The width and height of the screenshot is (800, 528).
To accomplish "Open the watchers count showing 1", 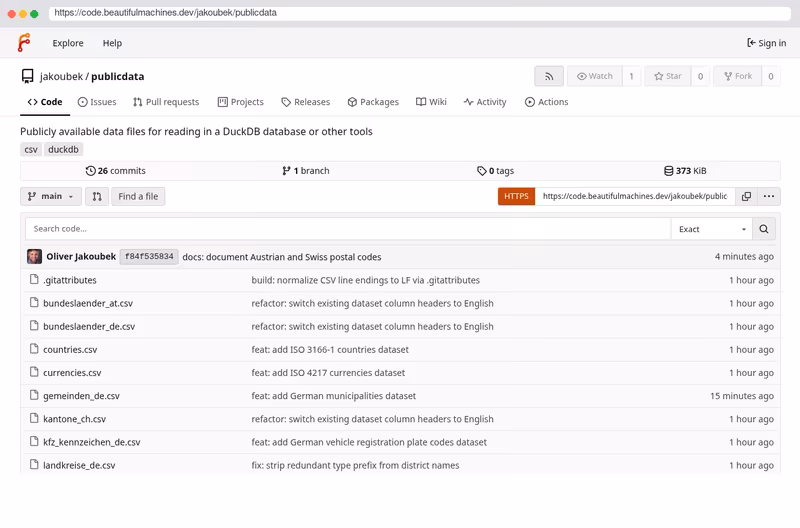I will [x=631, y=77].
